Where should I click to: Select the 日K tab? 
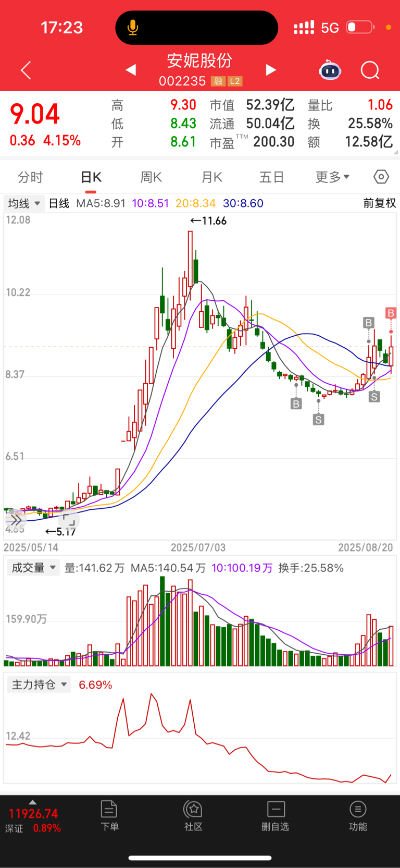(91, 177)
